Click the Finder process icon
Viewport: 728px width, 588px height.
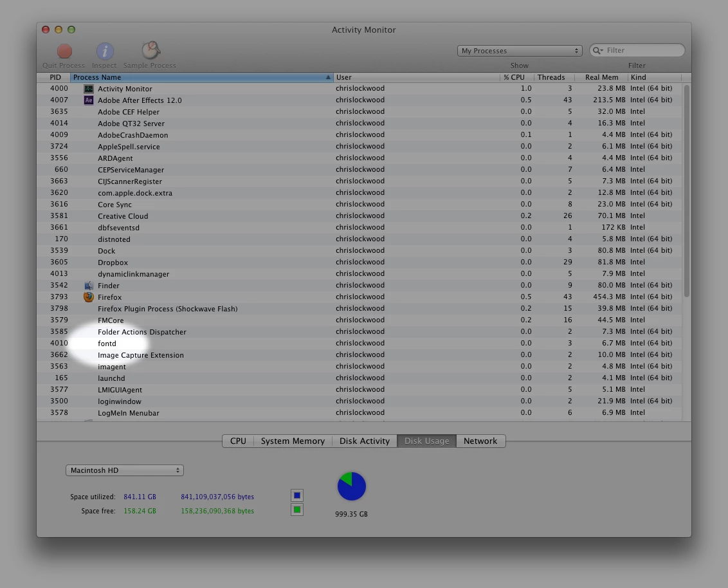(89, 285)
